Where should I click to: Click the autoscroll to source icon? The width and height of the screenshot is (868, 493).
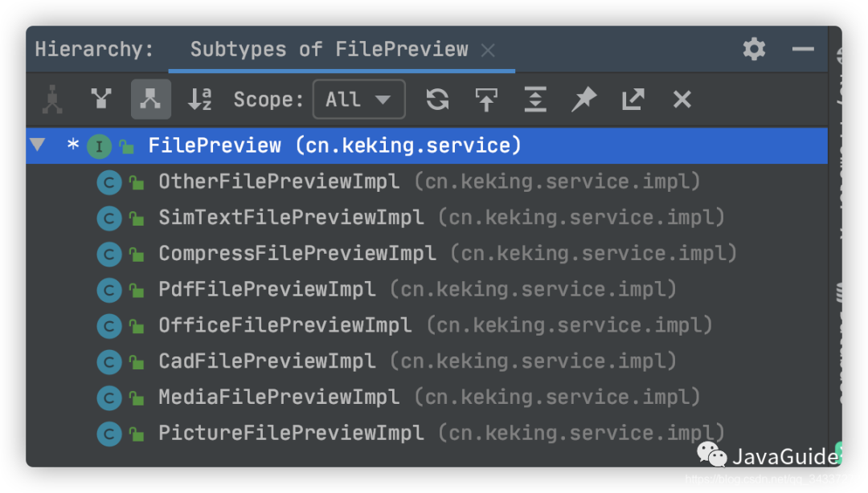click(486, 99)
